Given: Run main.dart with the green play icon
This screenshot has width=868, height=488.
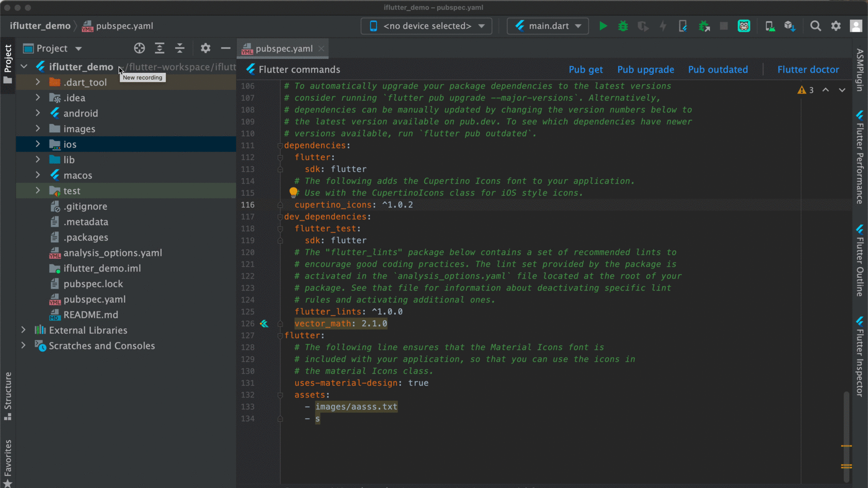Looking at the screenshot, I should [x=603, y=26].
